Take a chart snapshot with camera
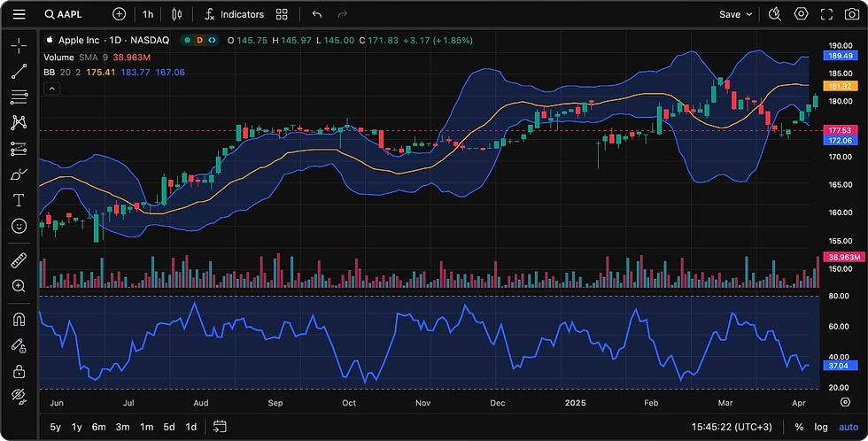The image size is (868, 441). pyautogui.click(x=852, y=14)
